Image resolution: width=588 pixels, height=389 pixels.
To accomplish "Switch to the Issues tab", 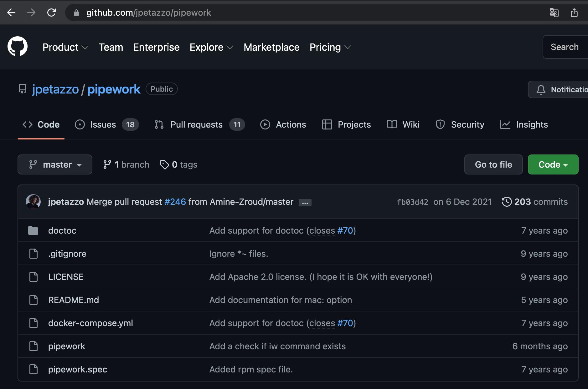I will 106,124.
